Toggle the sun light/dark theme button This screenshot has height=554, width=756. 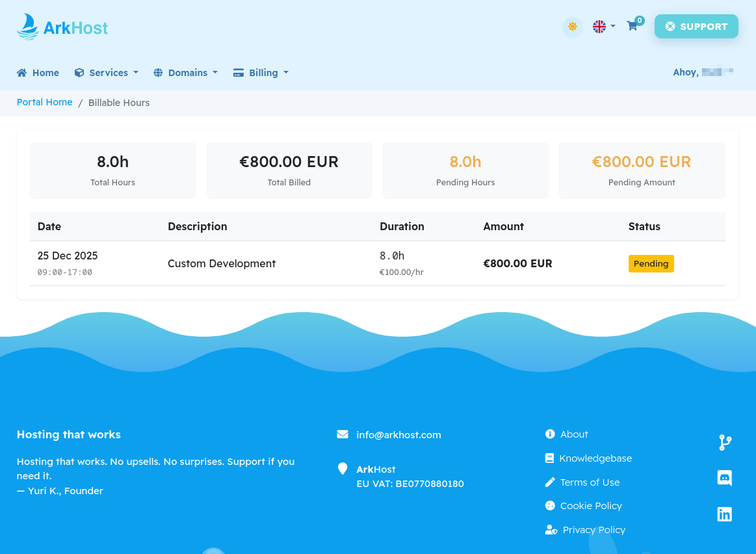point(572,27)
